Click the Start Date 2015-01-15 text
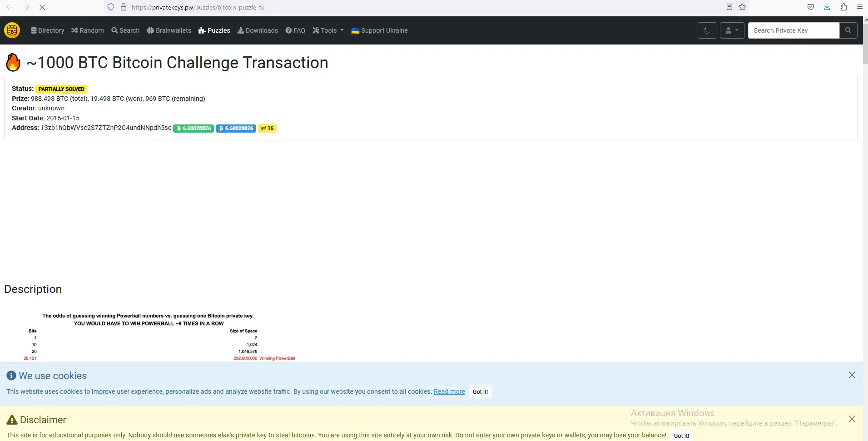Viewport: 868px width, 441px height. (45, 118)
